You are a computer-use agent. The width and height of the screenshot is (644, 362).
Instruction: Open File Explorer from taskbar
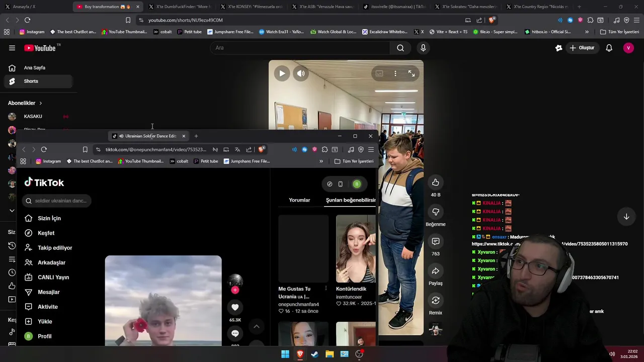330,354
